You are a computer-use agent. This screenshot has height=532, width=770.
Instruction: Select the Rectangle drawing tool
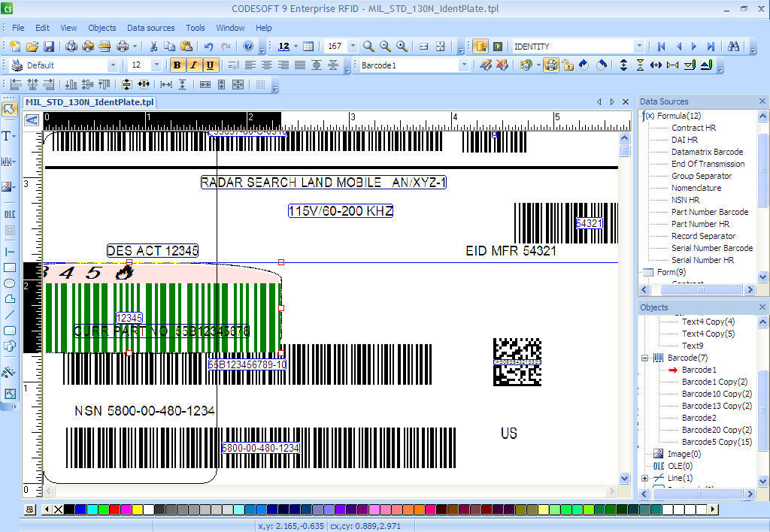click(x=9, y=268)
